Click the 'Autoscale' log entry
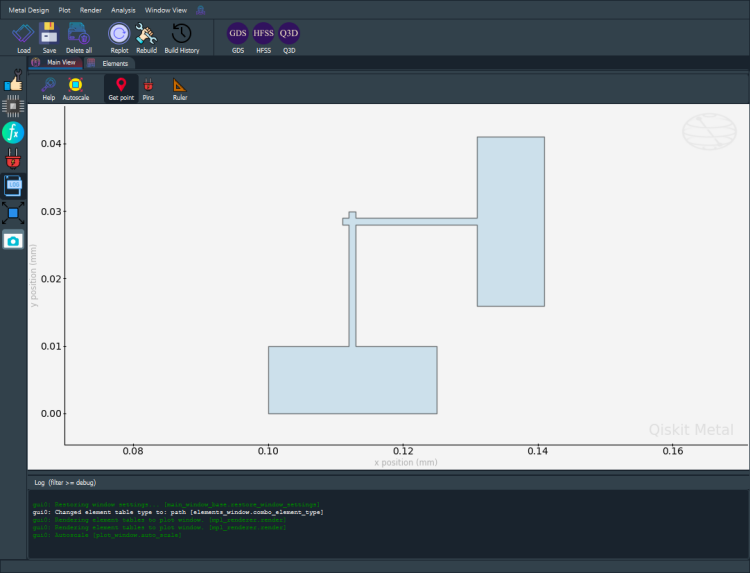The width and height of the screenshot is (750, 573). pos(107,535)
